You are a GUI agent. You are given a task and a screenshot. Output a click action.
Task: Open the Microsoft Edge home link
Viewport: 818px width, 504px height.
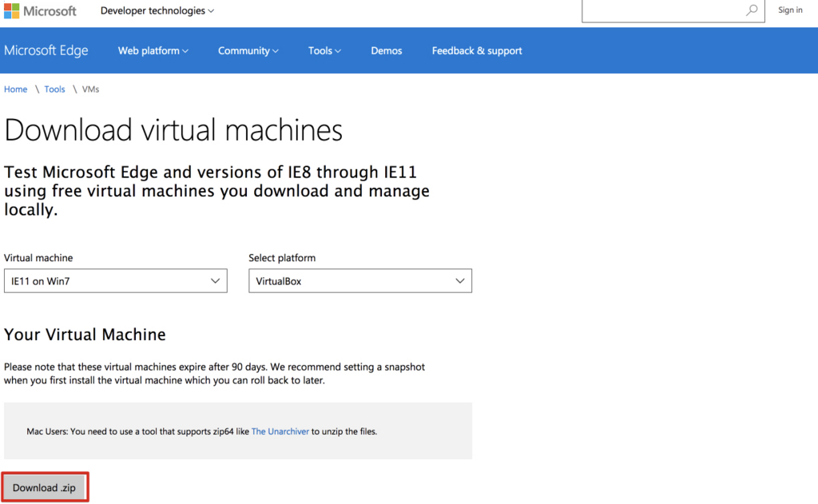pyautogui.click(x=46, y=50)
